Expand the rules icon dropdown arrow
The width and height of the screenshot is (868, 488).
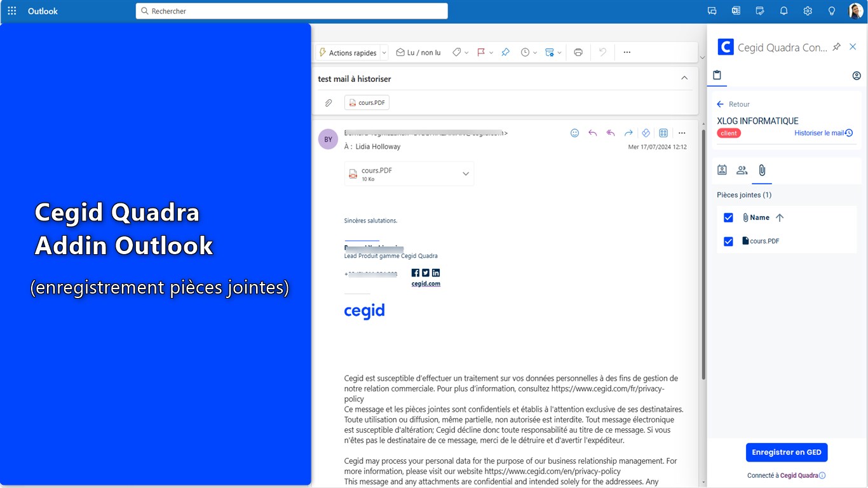click(x=559, y=53)
